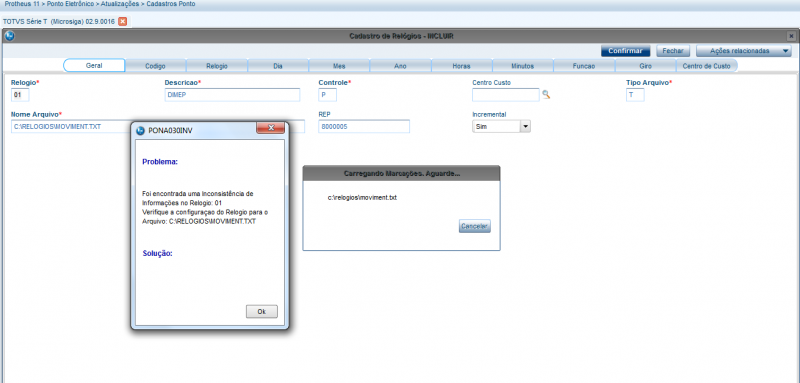
Task: Click the Fechar button
Action: (673, 51)
